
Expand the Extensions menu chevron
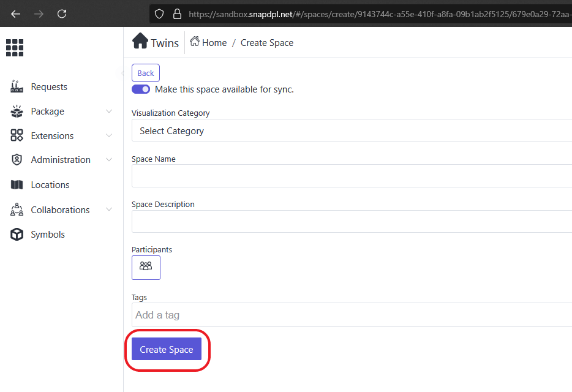point(109,135)
